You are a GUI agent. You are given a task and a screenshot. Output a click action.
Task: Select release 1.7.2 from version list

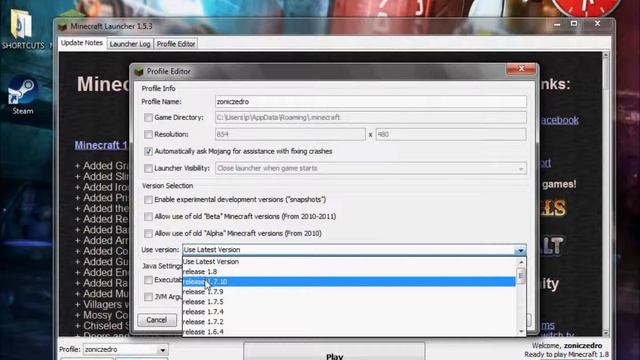[349, 322]
